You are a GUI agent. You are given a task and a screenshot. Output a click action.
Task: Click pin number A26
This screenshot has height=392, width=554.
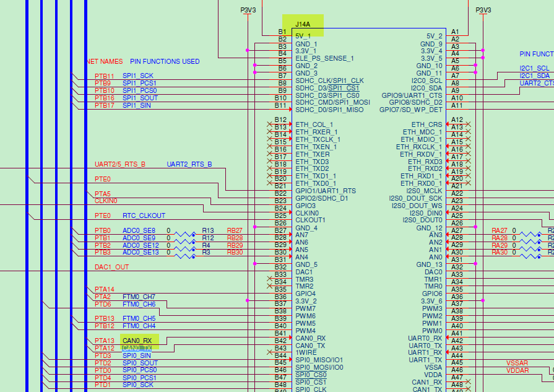(x=457, y=223)
